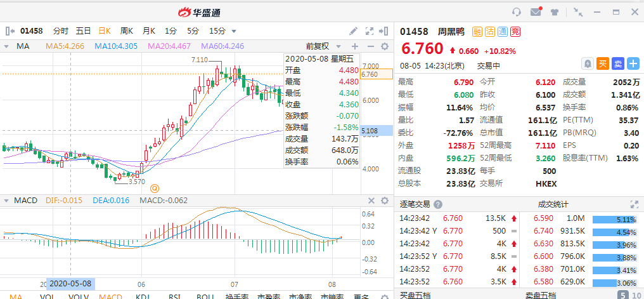Click the 6.760 price tag on axis
This screenshot has width=644, height=299.
[377, 74]
